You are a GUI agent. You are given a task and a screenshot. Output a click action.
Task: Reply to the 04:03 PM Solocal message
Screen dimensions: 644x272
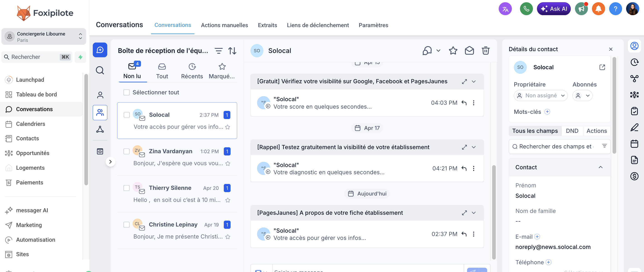(x=464, y=103)
